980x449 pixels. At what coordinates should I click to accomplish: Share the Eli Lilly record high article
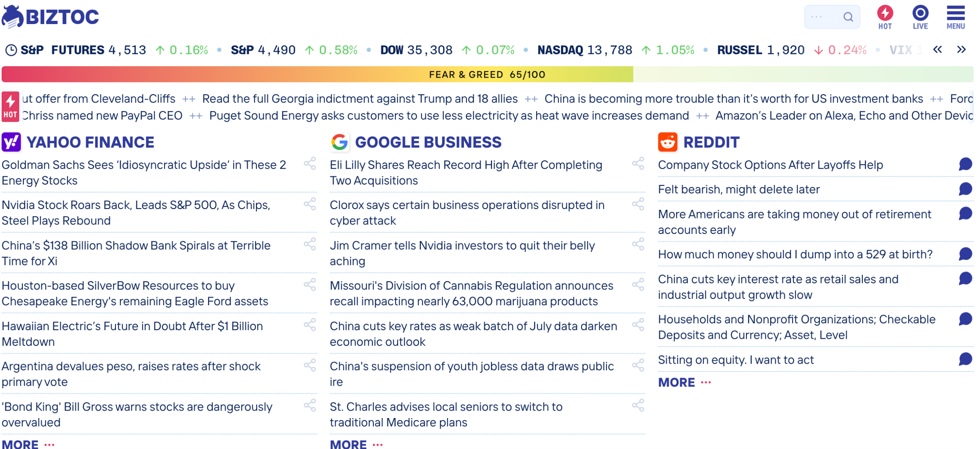[x=638, y=164]
